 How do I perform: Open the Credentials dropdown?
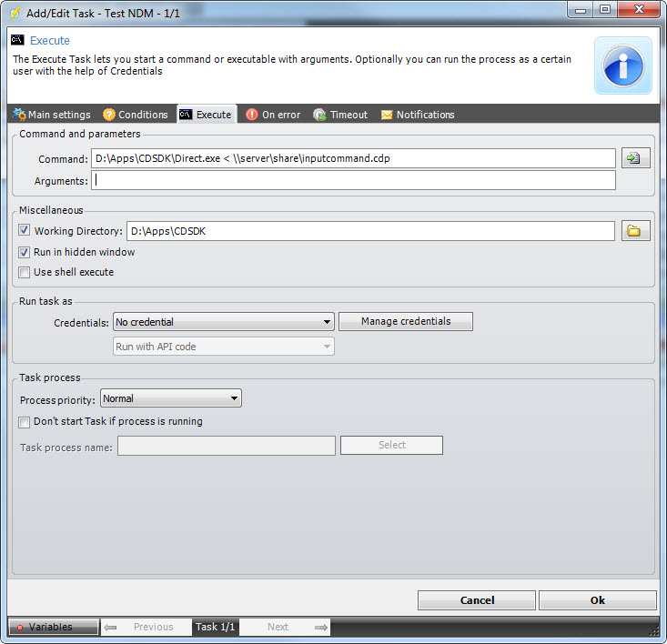pos(223,322)
